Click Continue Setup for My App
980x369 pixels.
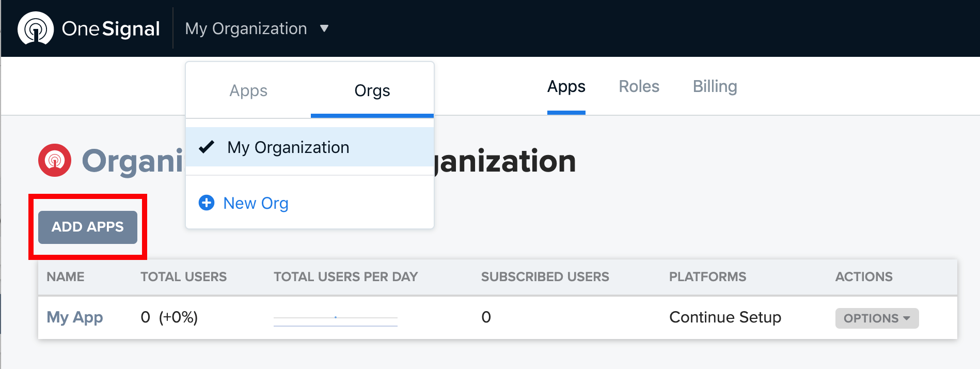pyautogui.click(x=725, y=317)
